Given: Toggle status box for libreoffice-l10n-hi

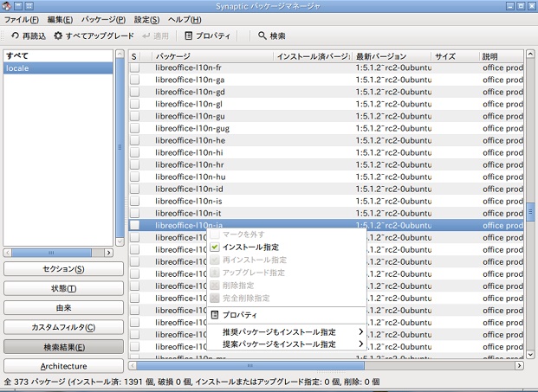Looking at the screenshot, I should click(x=135, y=152).
